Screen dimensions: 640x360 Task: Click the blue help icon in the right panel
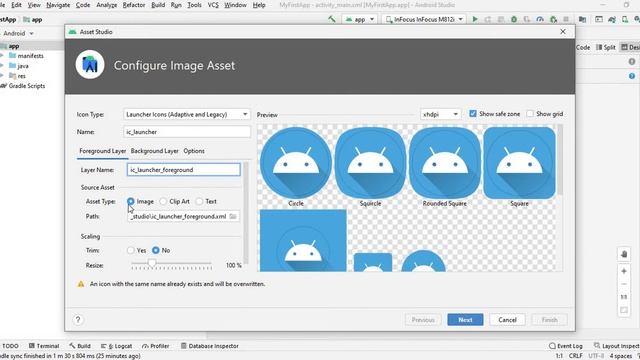(x=632, y=76)
